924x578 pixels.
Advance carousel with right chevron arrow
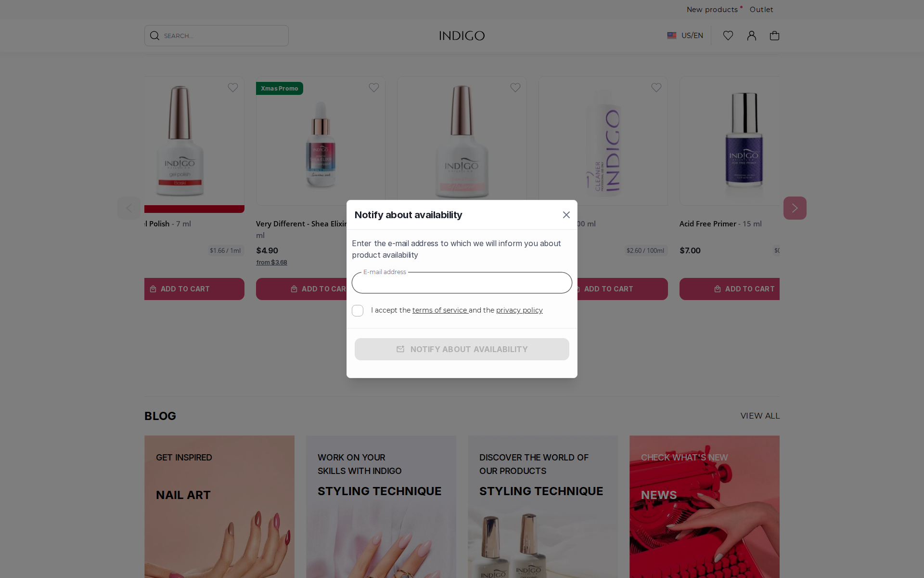795,208
